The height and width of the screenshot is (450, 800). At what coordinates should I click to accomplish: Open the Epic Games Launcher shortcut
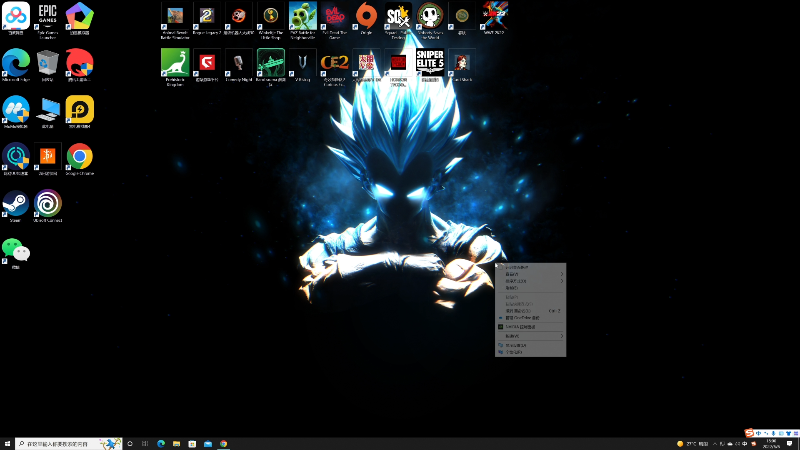tap(47, 19)
